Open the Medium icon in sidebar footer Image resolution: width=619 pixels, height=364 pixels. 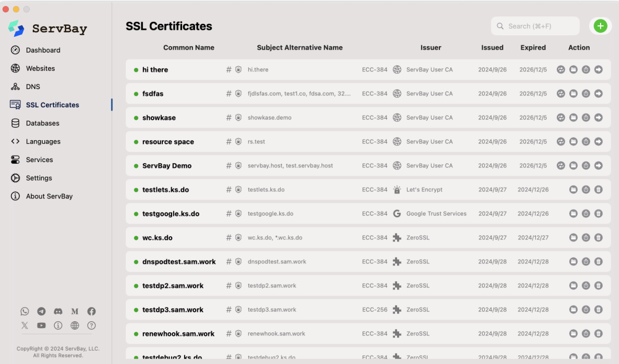(75, 311)
